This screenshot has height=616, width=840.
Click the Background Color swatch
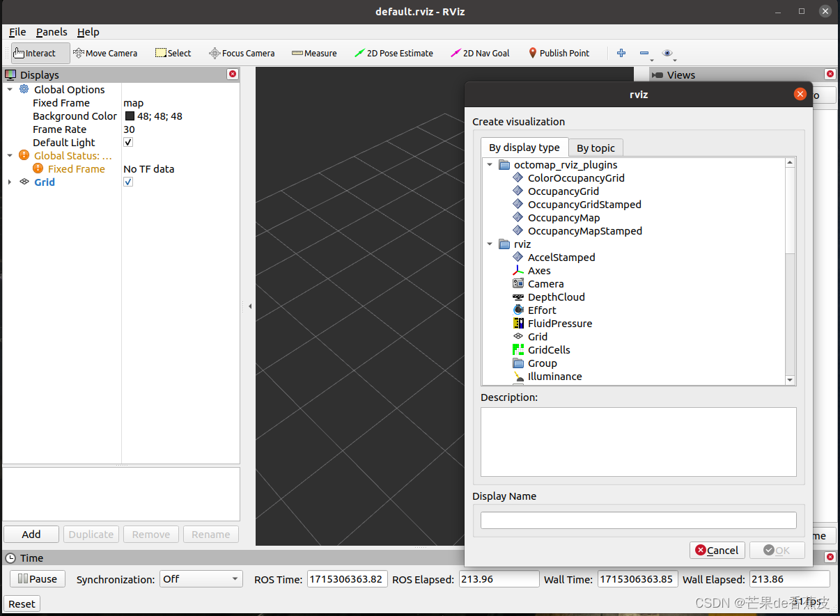[129, 116]
